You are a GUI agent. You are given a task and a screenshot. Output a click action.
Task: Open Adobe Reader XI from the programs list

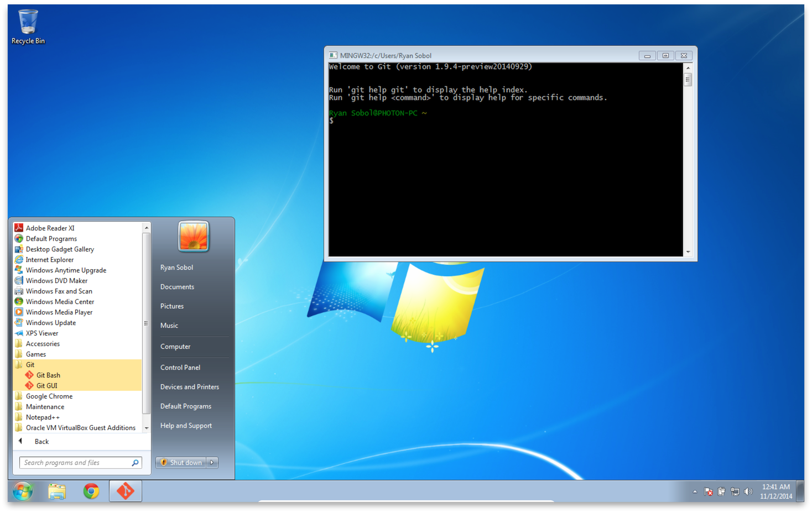pos(77,228)
